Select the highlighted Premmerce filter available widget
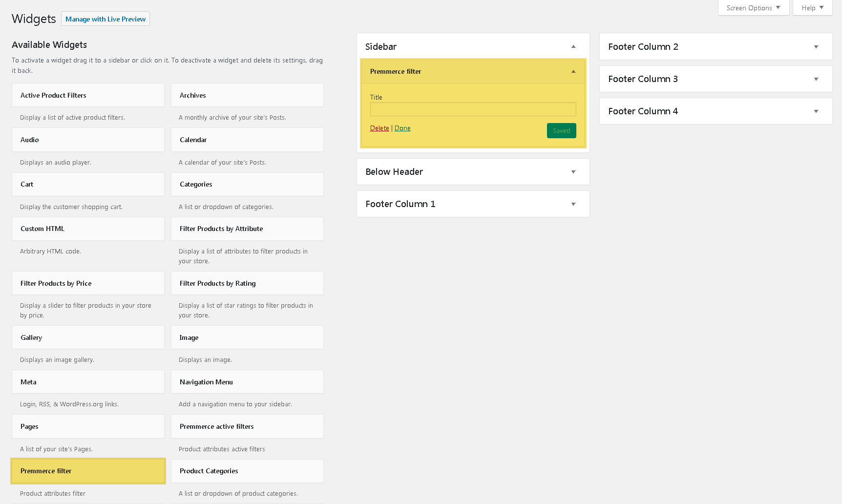This screenshot has height=504, width=842. click(x=88, y=471)
